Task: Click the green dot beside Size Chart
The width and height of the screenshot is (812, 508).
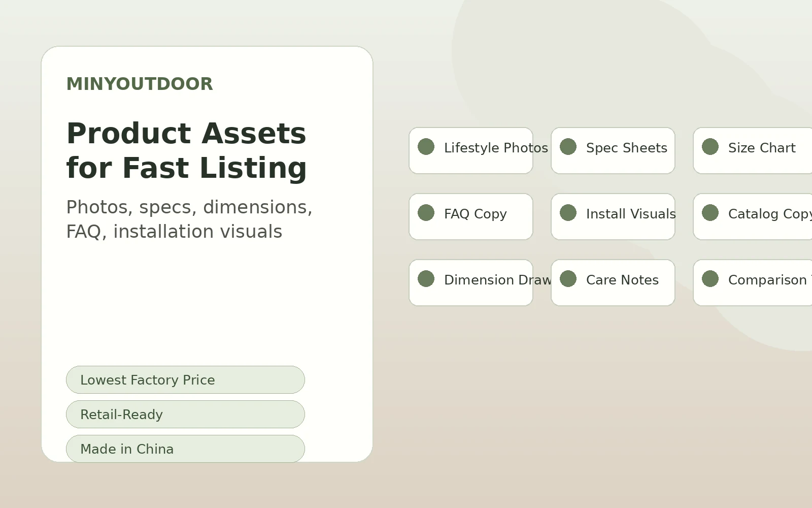Action: point(710,147)
